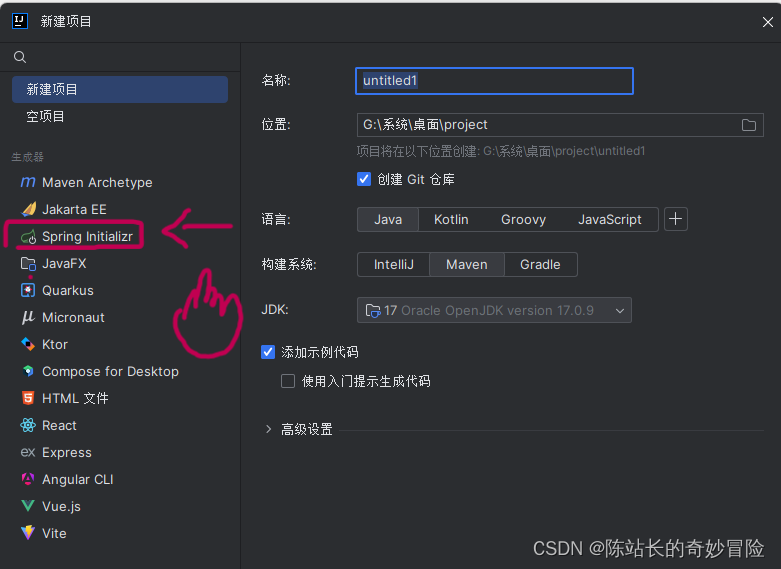This screenshot has width=781, height=569.
Task: Uncheck the Create Git repository checkbox
Action: pos(364,179)
